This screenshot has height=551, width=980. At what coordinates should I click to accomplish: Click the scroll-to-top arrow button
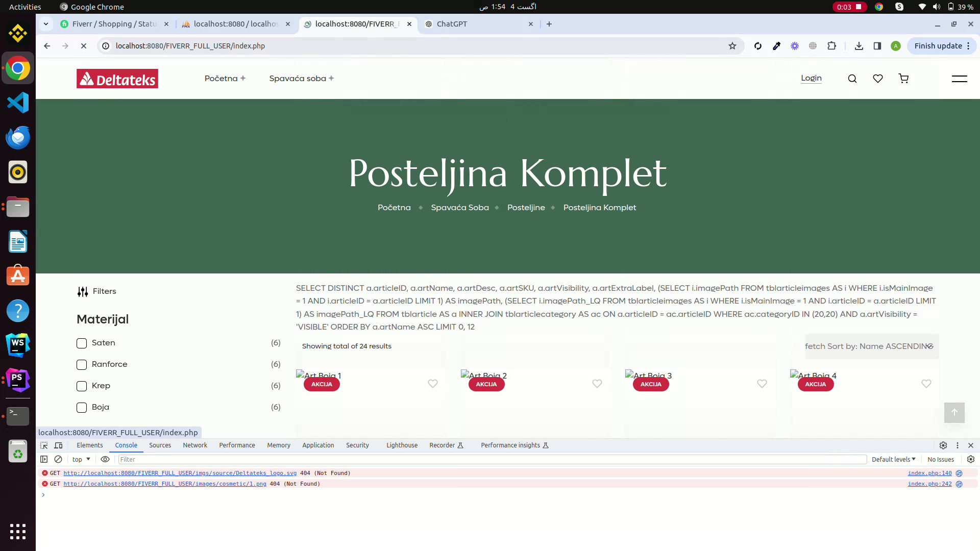[x=954, y=412]
